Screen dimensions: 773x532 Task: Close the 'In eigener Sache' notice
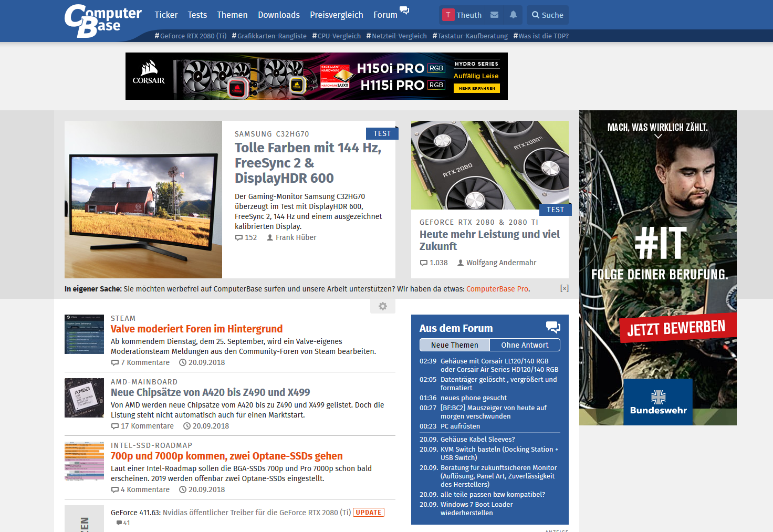click(565, 288)
